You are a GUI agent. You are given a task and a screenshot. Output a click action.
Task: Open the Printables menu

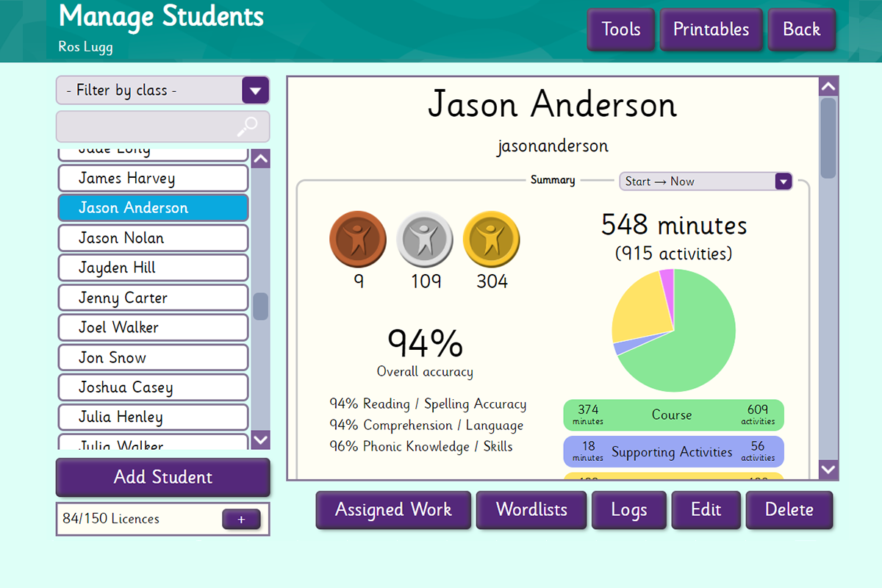point(711,30)
